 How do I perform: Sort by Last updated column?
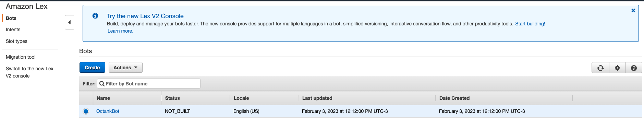pyautogui.click(x=317, y=98)
